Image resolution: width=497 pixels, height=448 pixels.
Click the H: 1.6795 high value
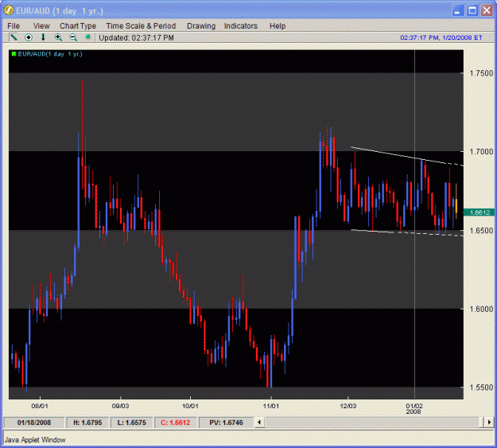87,423
